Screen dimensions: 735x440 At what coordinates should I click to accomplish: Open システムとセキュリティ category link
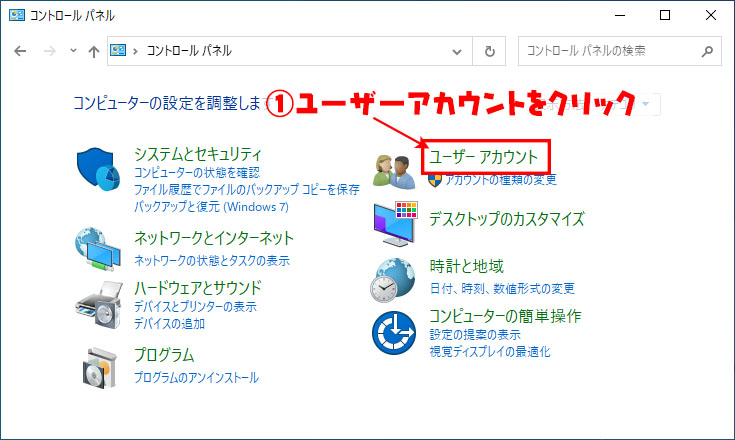point(198,154)
